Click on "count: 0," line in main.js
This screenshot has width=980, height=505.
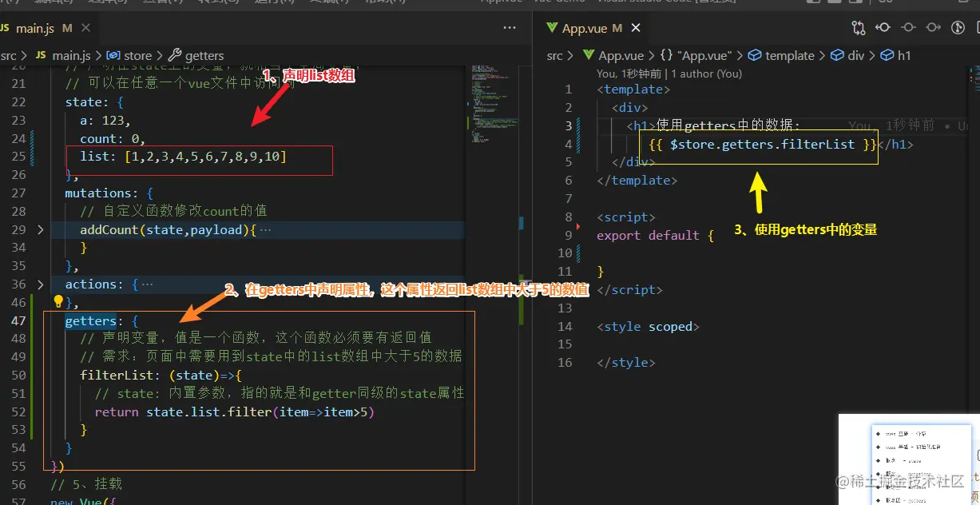click(113, 138)
